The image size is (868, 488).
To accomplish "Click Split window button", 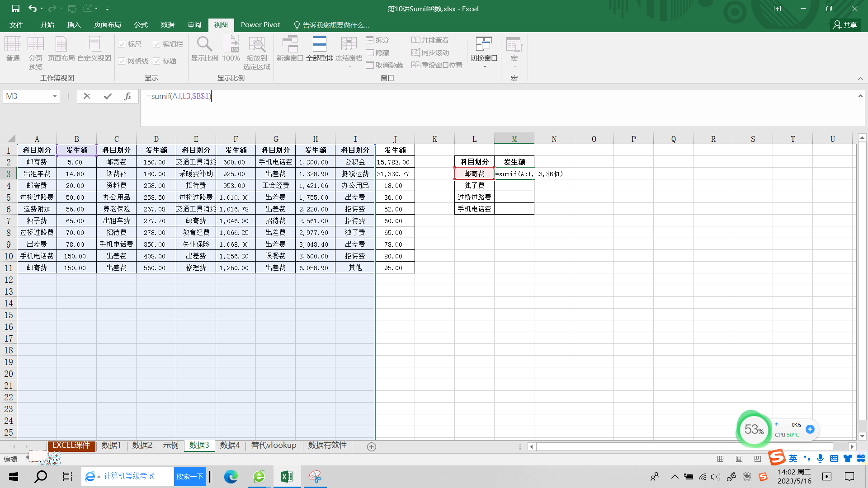I will [x=378, y=40].
